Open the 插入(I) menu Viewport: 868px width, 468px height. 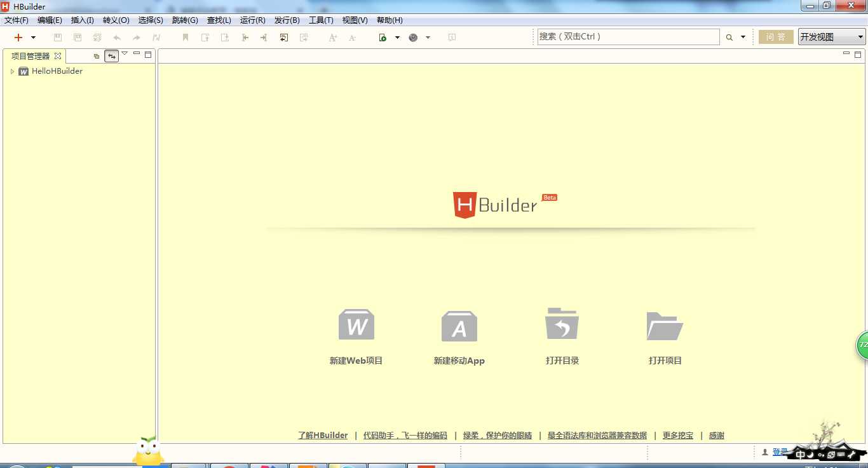83,20
